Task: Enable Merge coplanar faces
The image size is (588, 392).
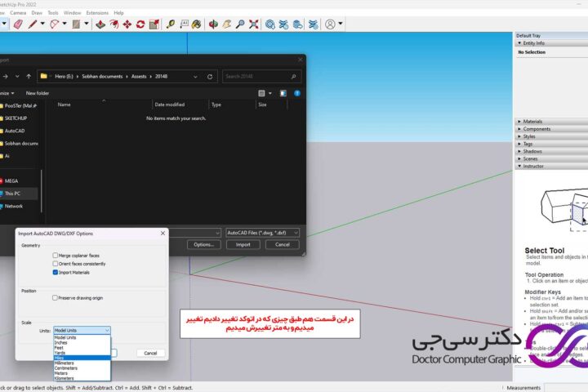Action: (x=56, y=256)
